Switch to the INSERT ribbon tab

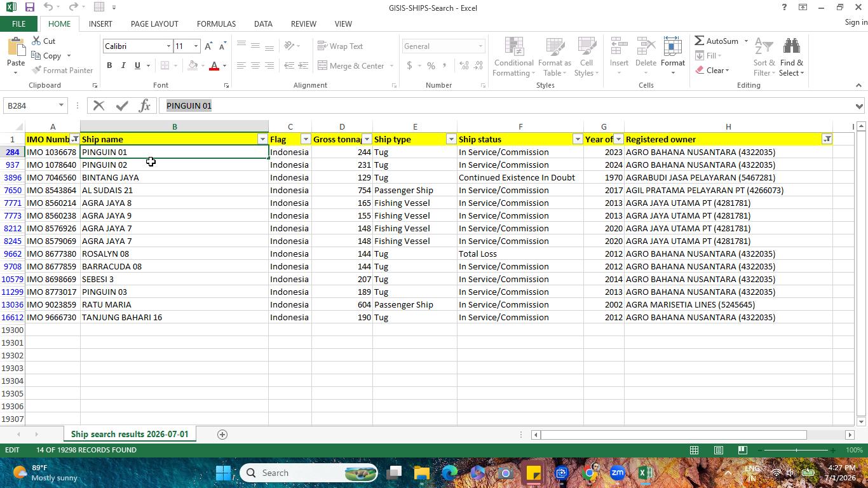pos(100,24)
